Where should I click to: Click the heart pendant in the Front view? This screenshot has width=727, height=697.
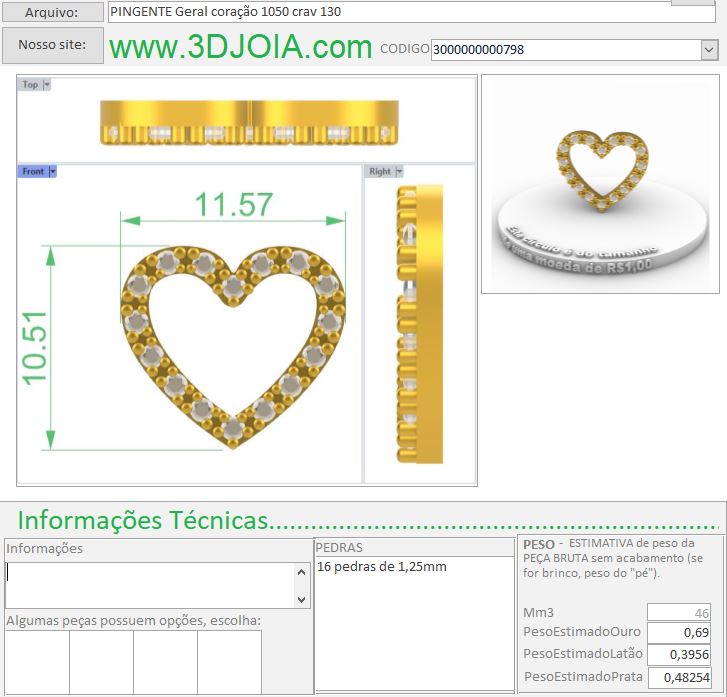(x=233, y=340)
